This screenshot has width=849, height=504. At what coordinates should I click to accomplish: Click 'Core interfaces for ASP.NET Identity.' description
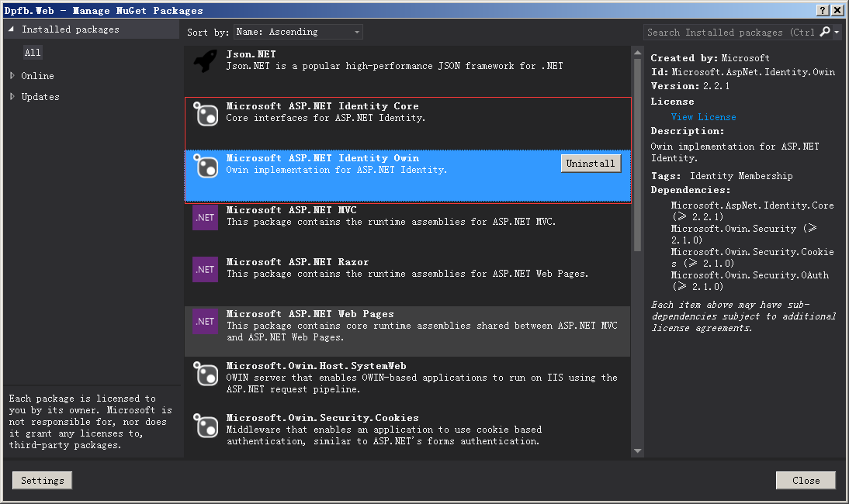pyautogui.click(x=325, y=118)
